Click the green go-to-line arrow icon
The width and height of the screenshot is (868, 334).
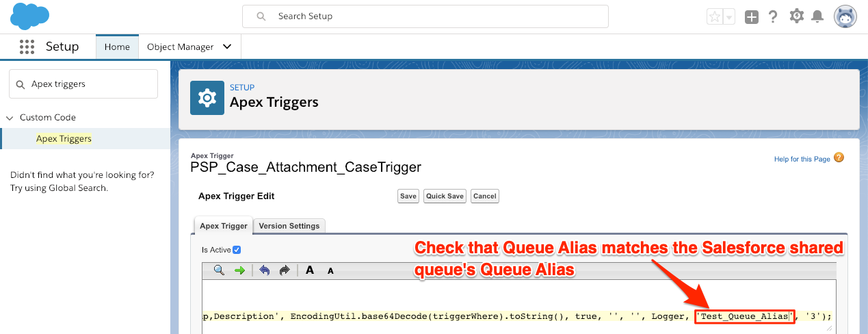(x=239, y=270)
